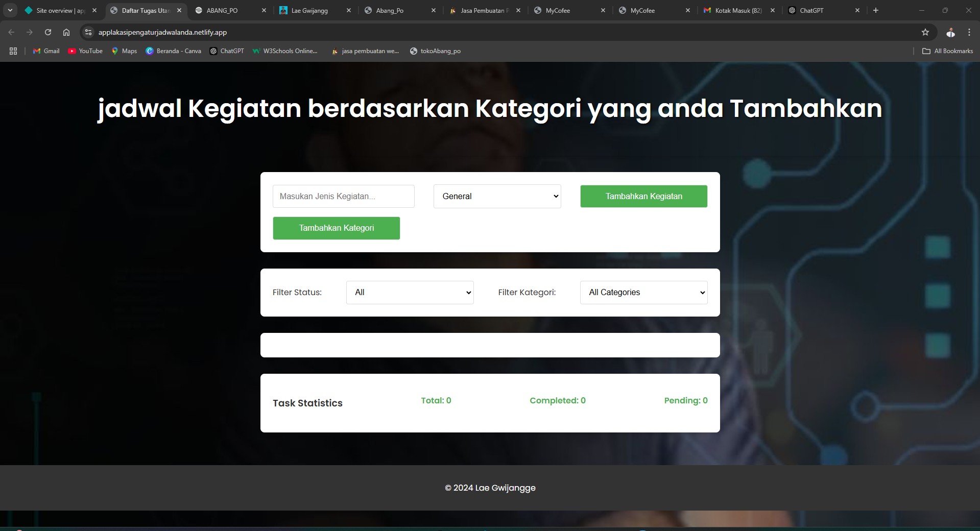Open the new tab plus button
This screenshot has width=980, height=531.
(875, 10)
